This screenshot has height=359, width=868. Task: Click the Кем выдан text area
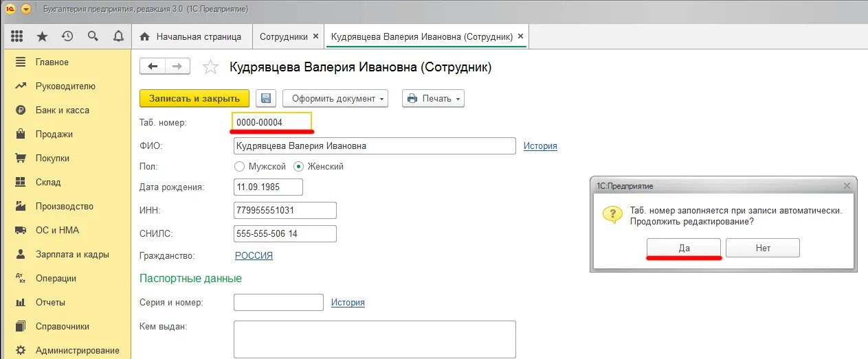pos(375,339)
